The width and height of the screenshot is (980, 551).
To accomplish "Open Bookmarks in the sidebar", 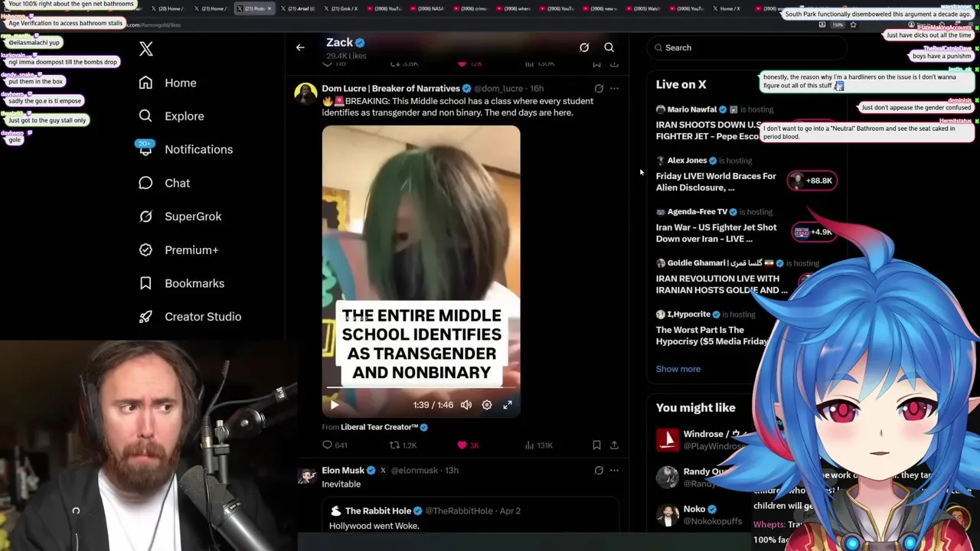I will click(x=181, y=283).
